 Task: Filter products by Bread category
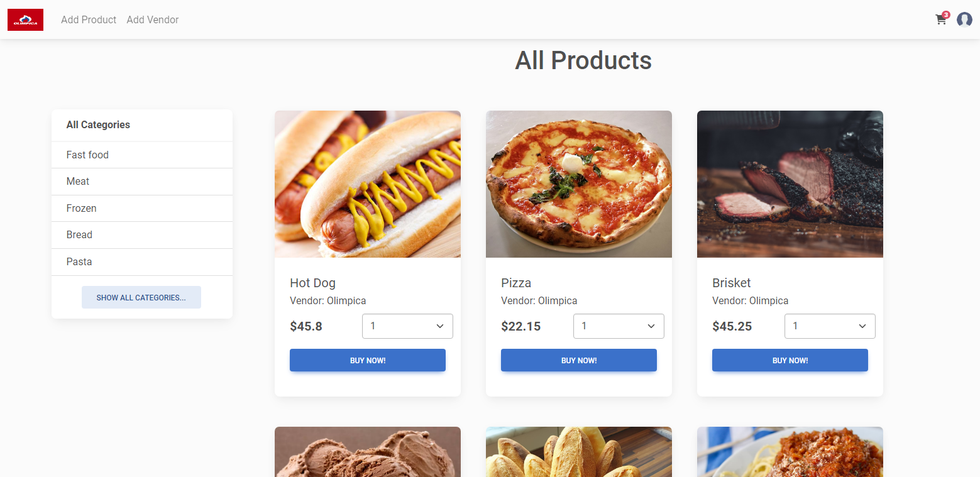tap(79, 234)
